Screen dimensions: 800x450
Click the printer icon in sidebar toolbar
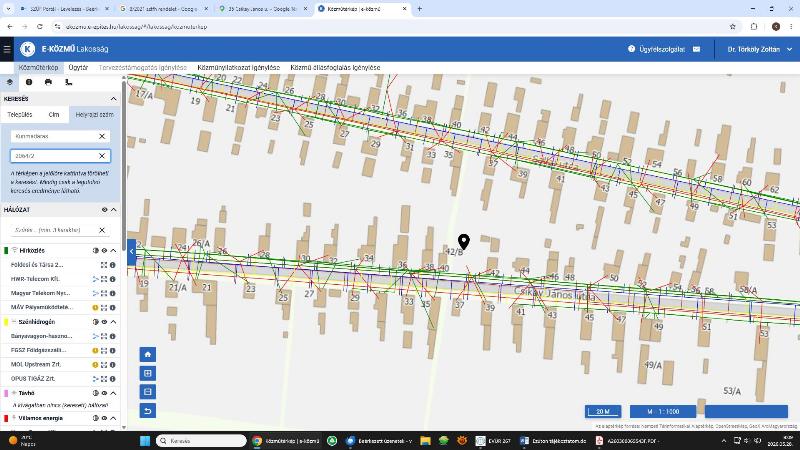click(48, 82)
